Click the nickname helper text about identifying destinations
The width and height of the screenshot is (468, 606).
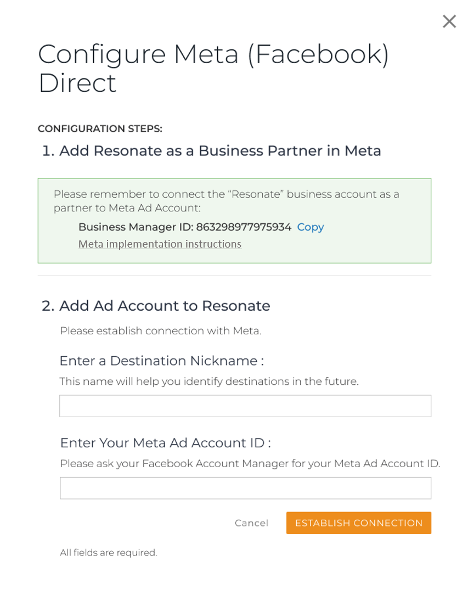(x=209, y=381)
